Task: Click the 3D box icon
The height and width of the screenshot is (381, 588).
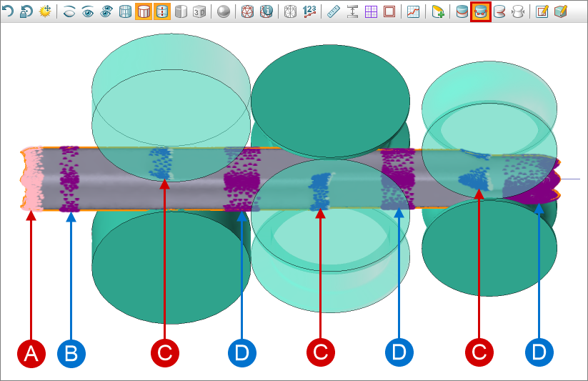Action: (199, 11)
